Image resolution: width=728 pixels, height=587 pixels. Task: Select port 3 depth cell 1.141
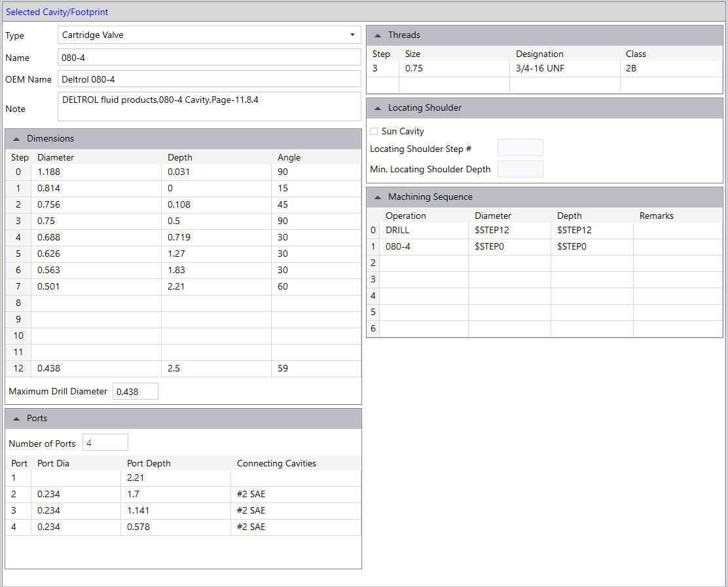[x=175, y=511]
